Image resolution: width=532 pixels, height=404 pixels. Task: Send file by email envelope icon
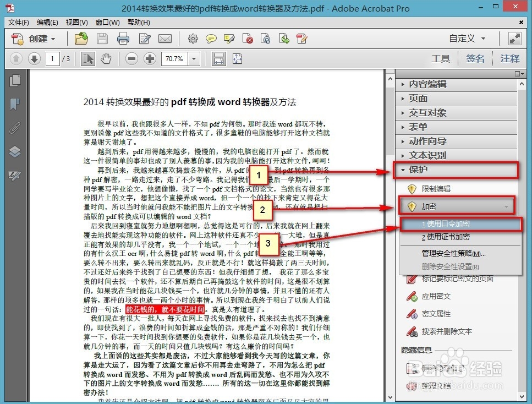(165, 39)
